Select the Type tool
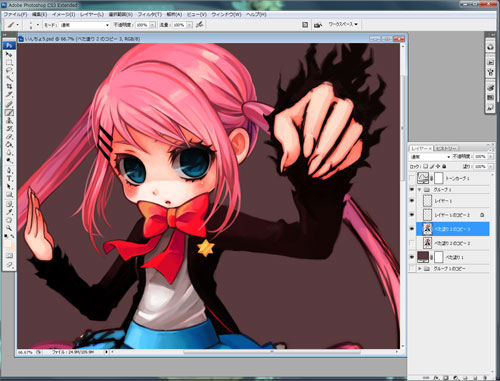The width and height of the screenshot is (500, 381). pyautogui.click(x=9, y=178)
